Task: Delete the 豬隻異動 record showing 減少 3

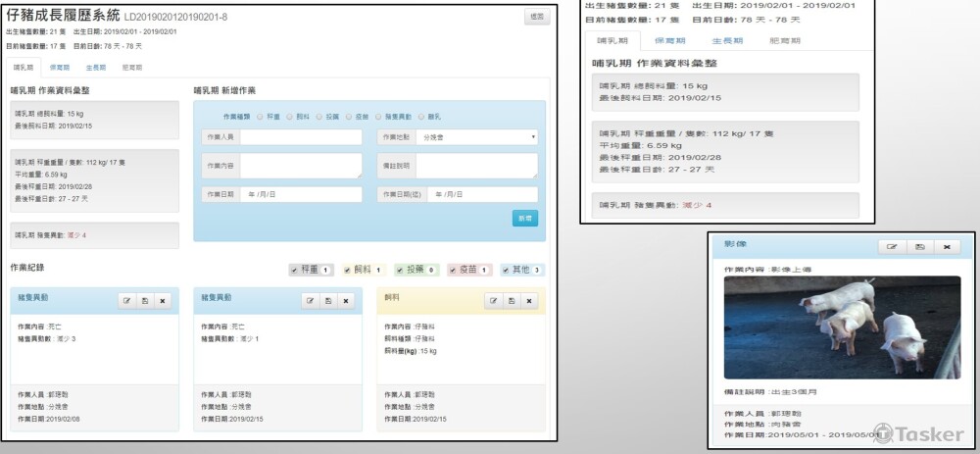Action: click(164, 301)
